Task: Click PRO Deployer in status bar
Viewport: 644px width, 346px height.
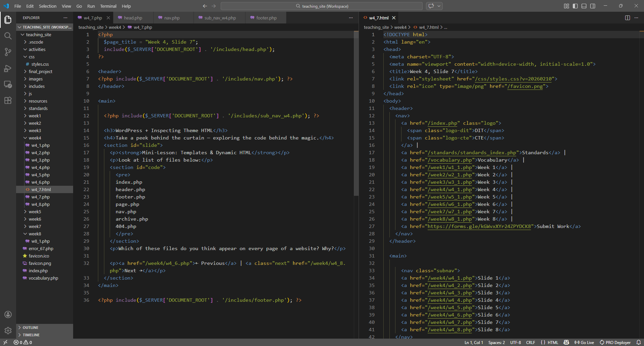Action: click(x=615, y=342)
